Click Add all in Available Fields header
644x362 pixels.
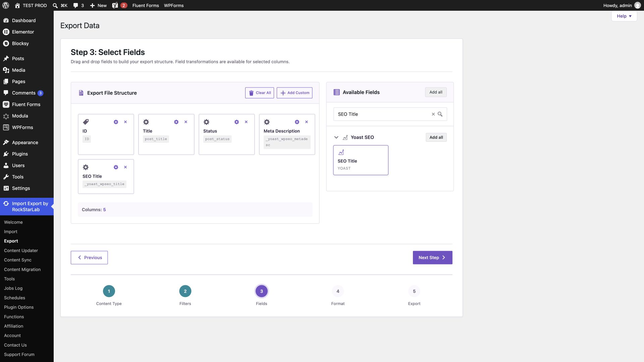[x=436, y=92]
